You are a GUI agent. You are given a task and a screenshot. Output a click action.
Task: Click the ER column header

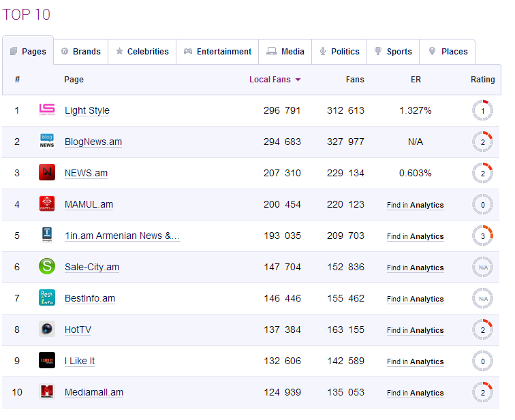click(x=416, y=80)
